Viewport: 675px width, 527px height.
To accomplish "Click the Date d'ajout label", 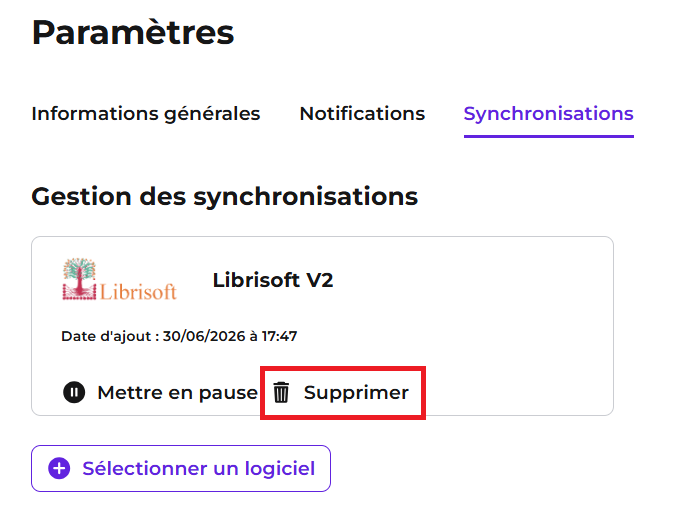I will point(110,336).
